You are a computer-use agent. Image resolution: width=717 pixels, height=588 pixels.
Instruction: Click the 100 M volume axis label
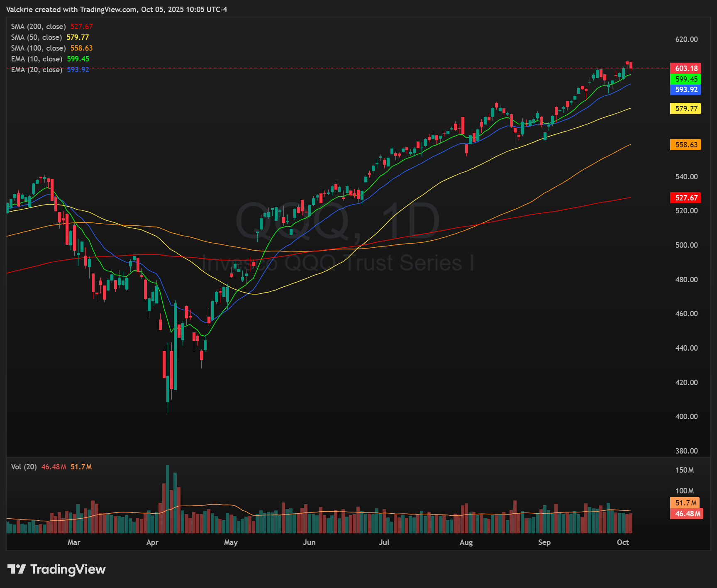coord(685,491)
